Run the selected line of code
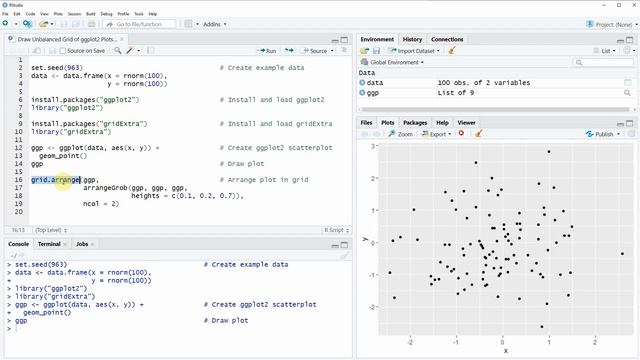The image size is (640, 360). tap(267, 51)
